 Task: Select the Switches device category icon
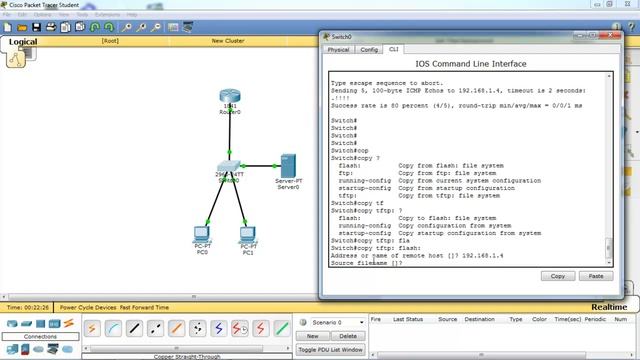(27, 324)
